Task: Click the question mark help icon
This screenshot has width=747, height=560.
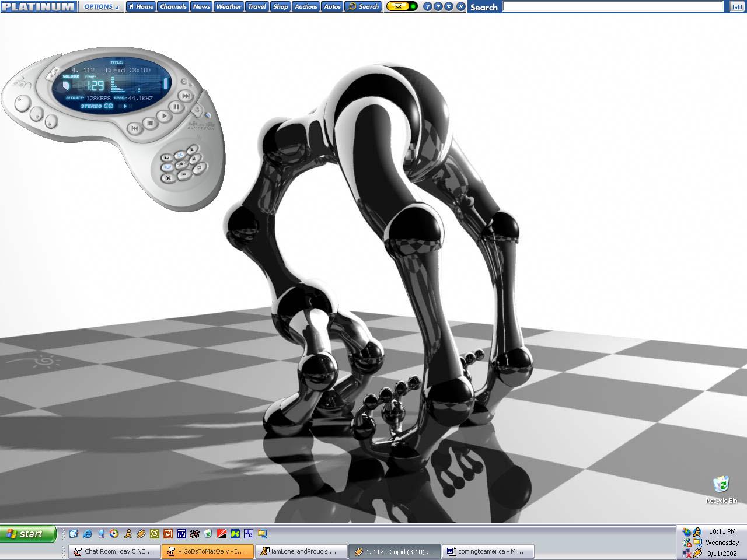Action: (x=428, y=6)
